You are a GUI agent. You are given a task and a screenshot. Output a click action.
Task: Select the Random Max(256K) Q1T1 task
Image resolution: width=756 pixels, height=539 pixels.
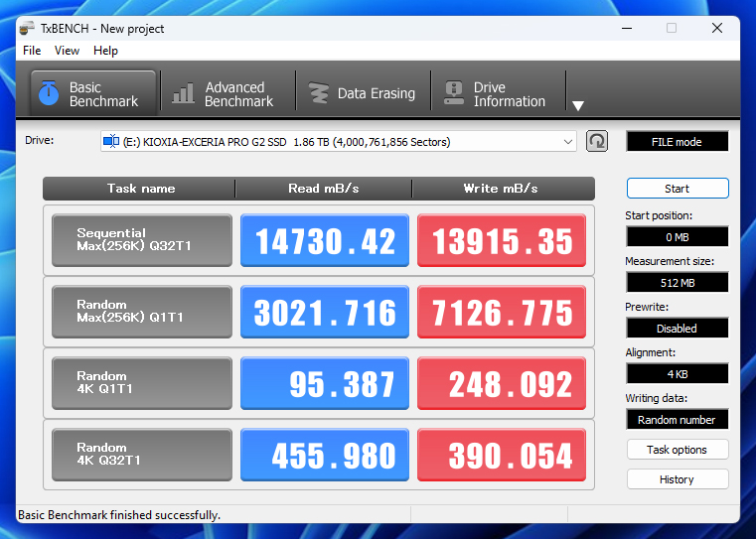(142, 311)
